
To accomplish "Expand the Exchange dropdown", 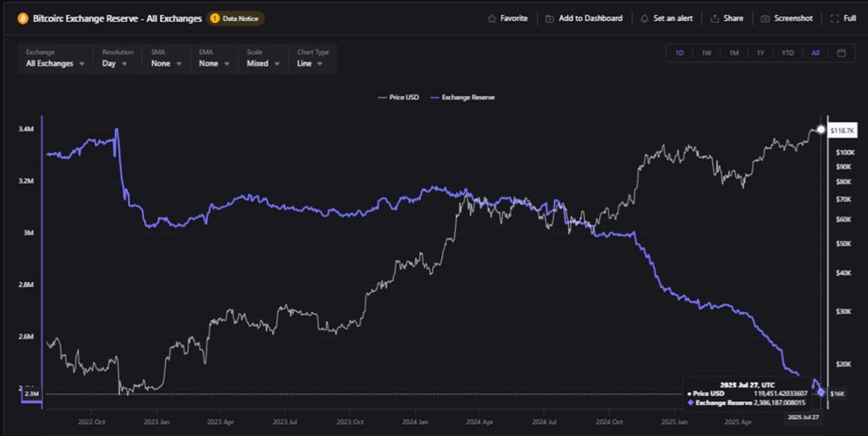I will [x=55, y=63].
